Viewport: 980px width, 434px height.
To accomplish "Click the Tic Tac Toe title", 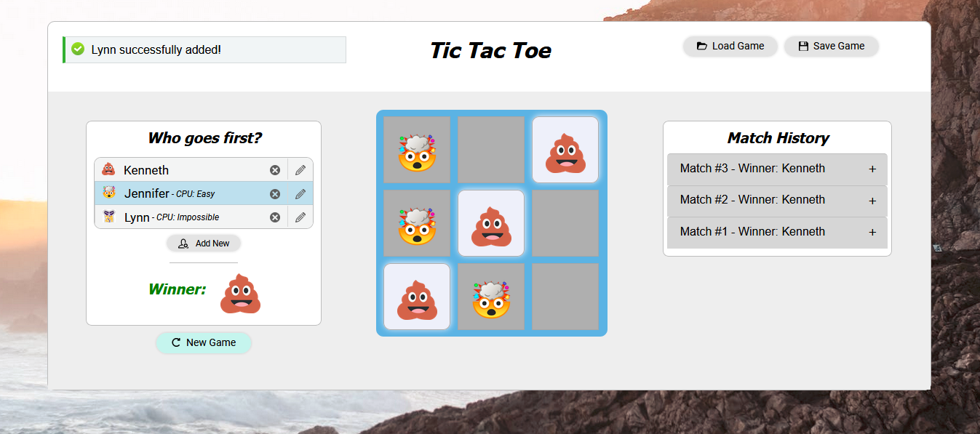I will click(490, 50).
